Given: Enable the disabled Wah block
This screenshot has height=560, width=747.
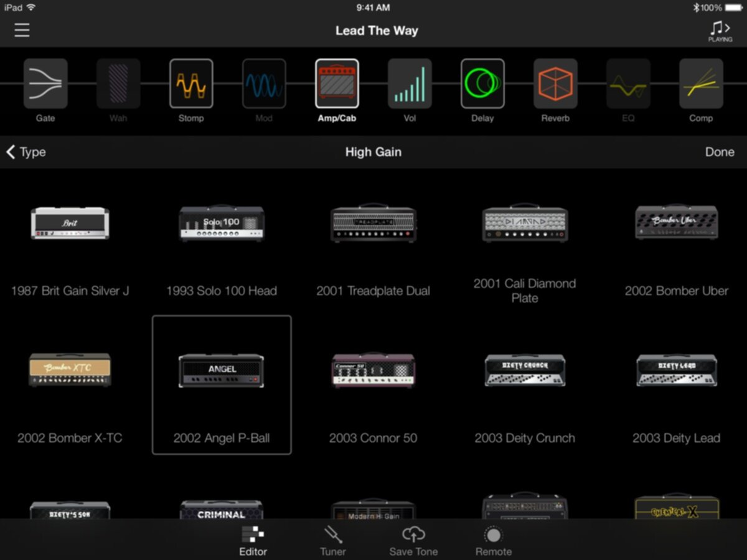Looking at the screenshot, I should point(118,84).
